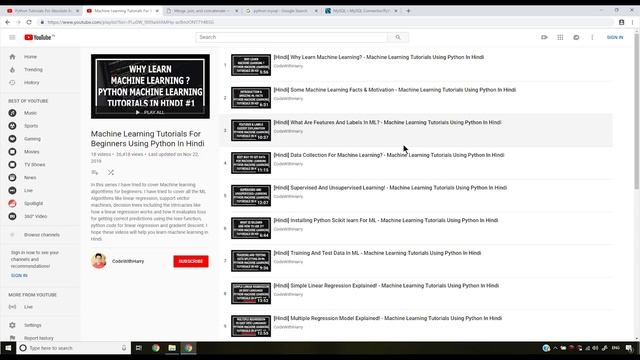Viewport: 640px width, 360px height.
Task: Open title Supervised And Unsupervised Learning
Action: (x=390, y=188)
